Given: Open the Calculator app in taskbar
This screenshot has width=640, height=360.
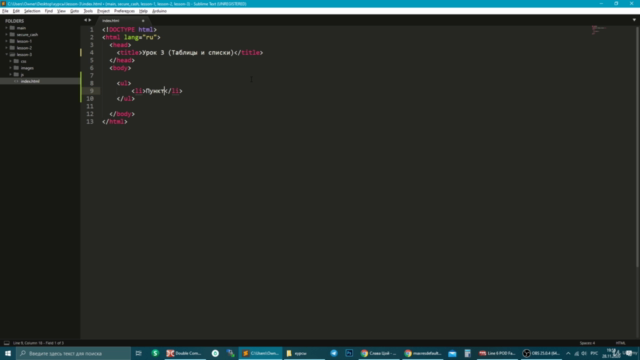Looking at the screenshot, I should click(467, 353).
